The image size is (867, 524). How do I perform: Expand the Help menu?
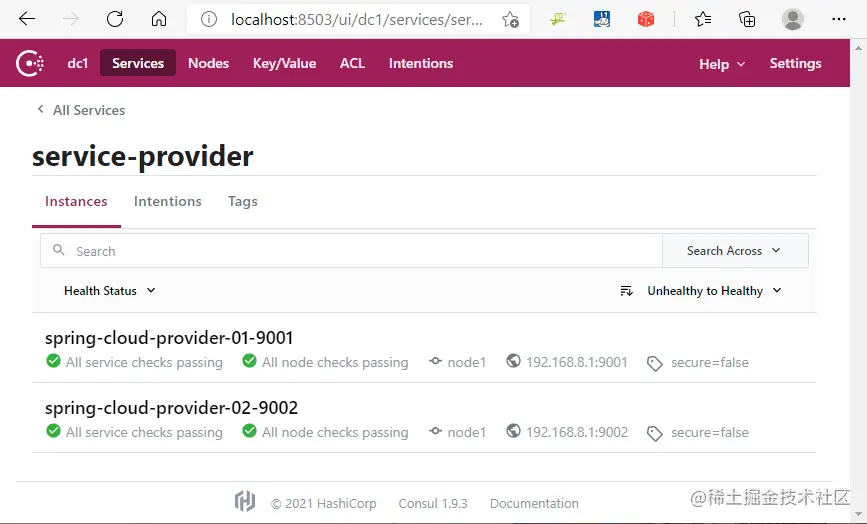pyautogui.click(x=722, y=64)
